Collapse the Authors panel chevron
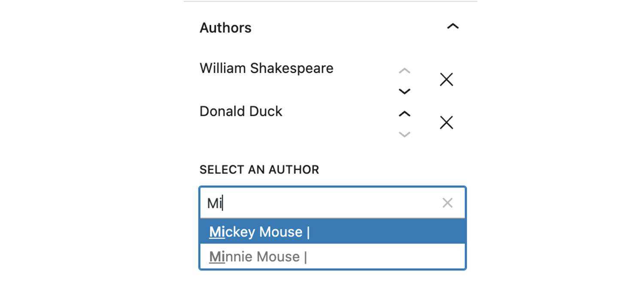The width and height of the screenshot is (644, 301). coord(453,27)
